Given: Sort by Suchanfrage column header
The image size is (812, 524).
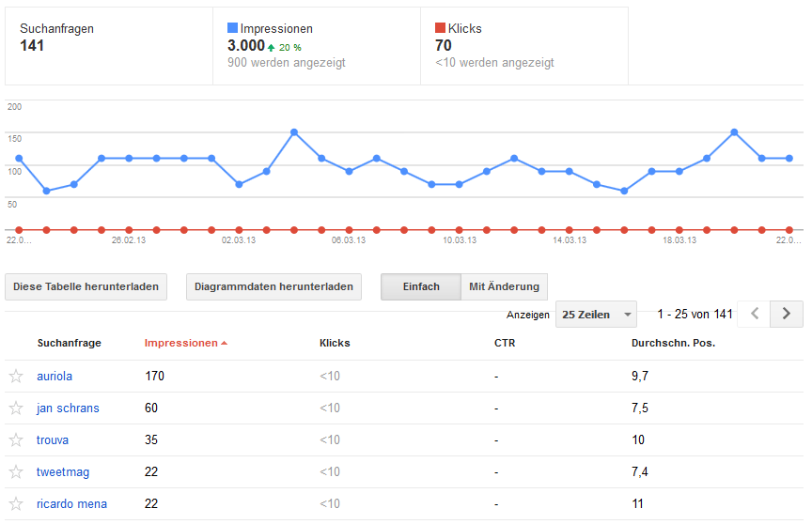Looking at the screenshot, I should pyautogui.click(x=70, y=343).
